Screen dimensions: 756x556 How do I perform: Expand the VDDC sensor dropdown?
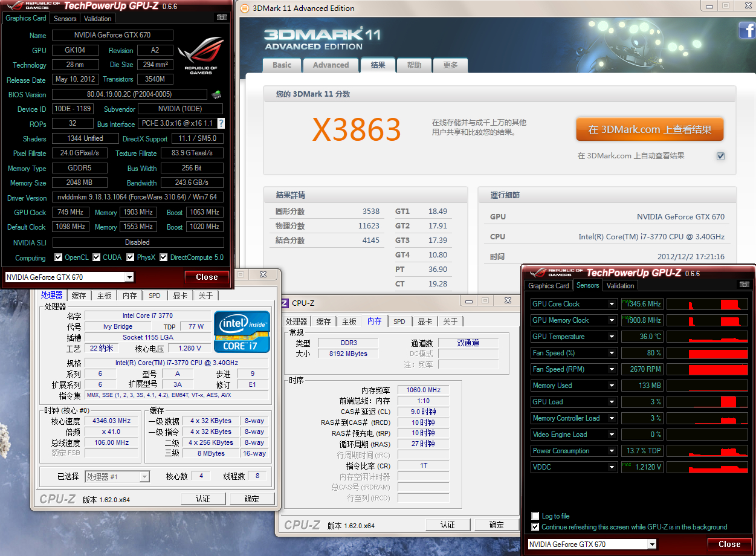(612, 467)
